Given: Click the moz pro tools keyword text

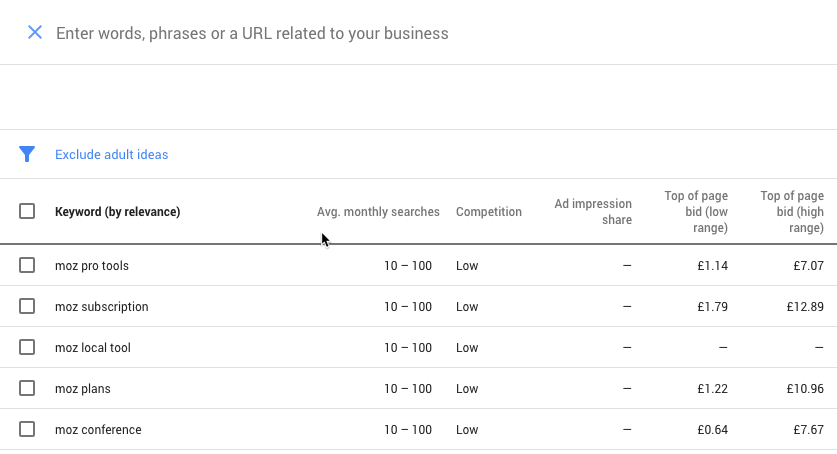Looking at the screenshot, I should [92, 266].
